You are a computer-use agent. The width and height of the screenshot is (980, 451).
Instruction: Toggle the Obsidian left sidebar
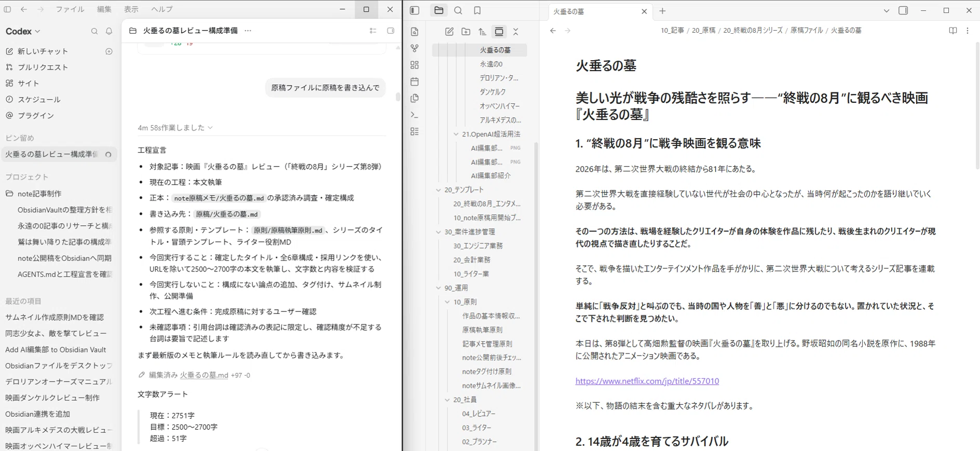414,10
